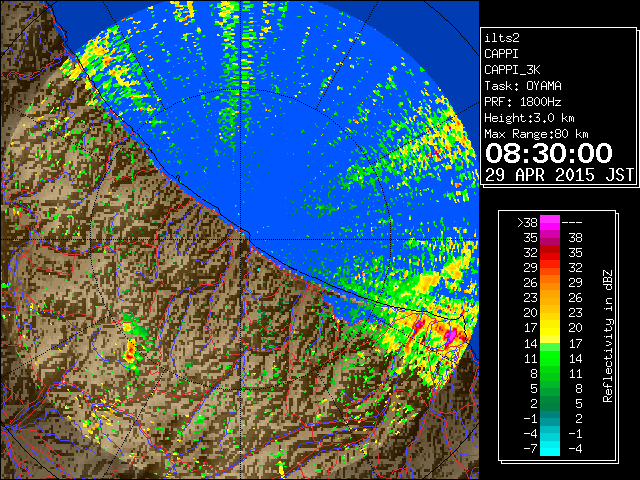Click the 'CAPPI' product type line
This screenshot has width=640, height=480.
pos(502,54)
